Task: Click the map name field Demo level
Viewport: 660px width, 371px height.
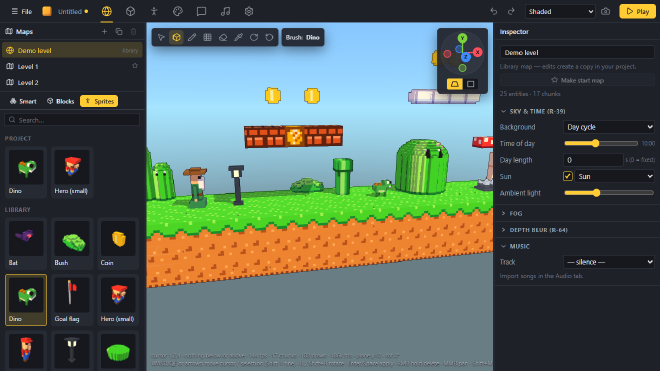Action: coord(577,52)
